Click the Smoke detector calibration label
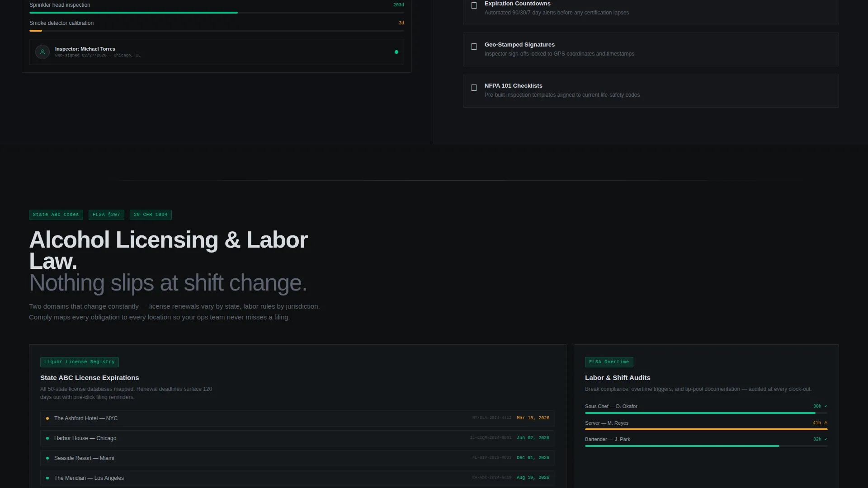 pyautogui.click(x=61, y=23)
